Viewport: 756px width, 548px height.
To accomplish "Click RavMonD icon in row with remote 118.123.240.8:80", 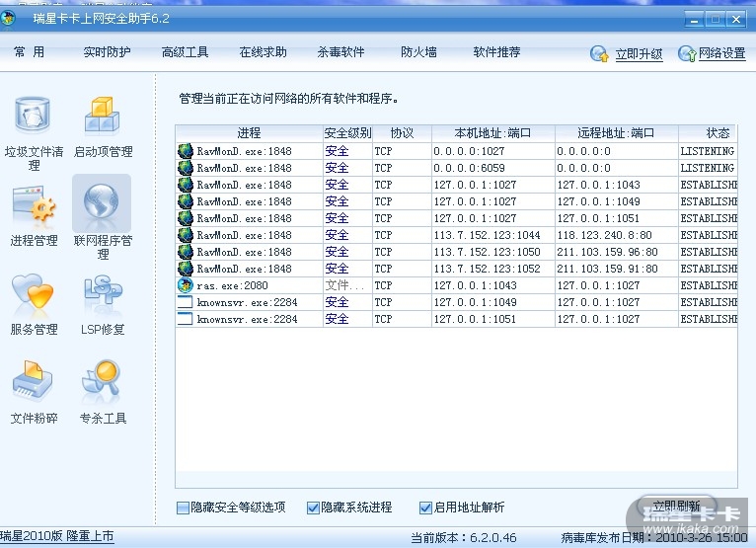I will click(x=186, y=235).
